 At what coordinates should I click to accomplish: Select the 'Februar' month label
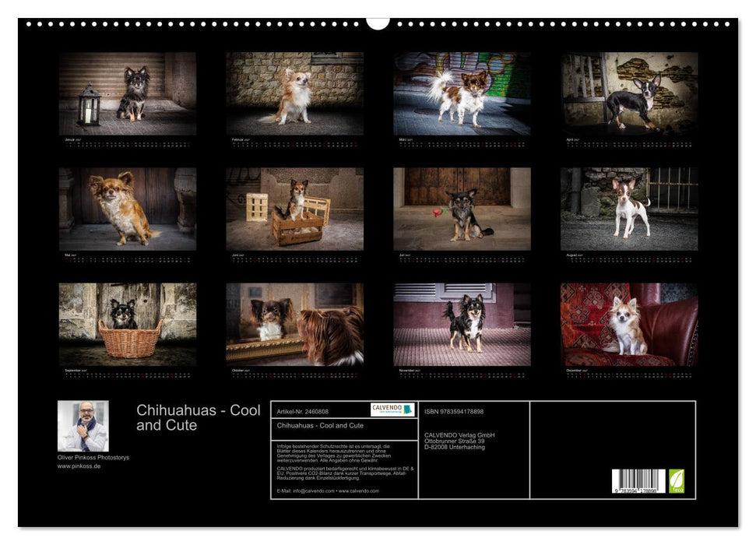point(237,140)
